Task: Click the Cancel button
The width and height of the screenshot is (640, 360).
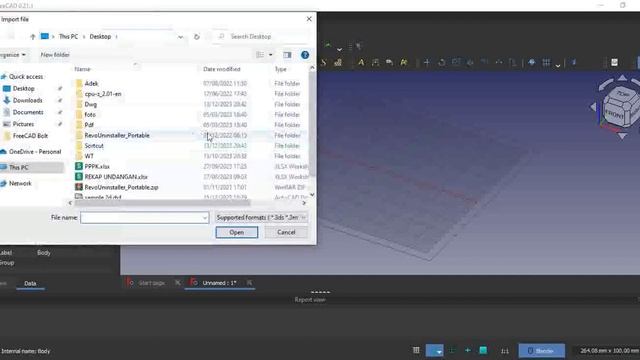Action: [x=286, y=232]
